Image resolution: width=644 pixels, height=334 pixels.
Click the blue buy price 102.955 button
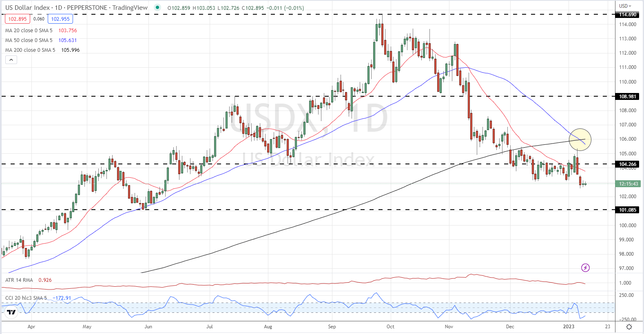coord(60,19)
